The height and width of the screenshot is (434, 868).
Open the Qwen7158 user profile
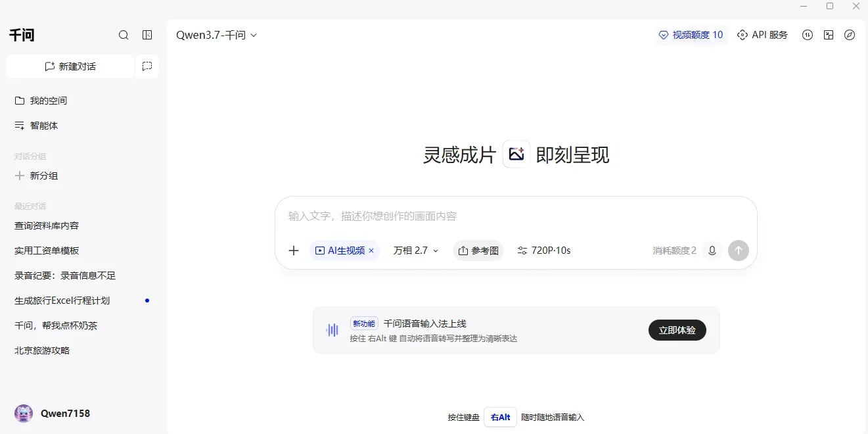53,414
